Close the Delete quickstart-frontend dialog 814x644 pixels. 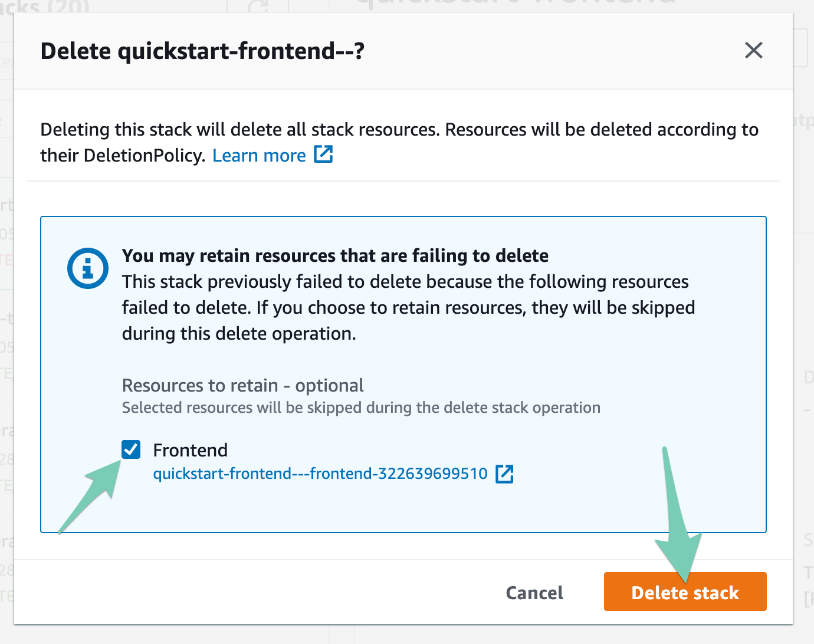753,51
